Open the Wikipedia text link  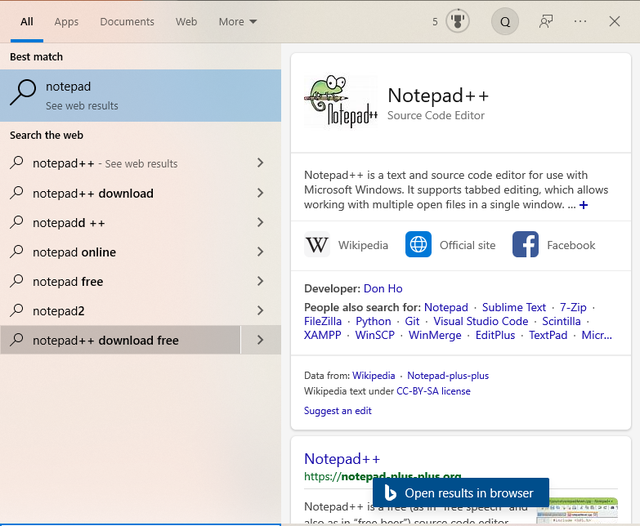pyautogui.click(x=363, y=245)
